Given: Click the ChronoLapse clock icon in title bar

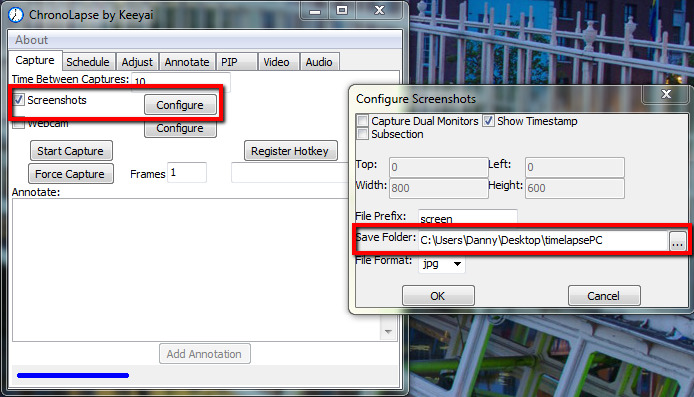Looking at the screenshot, I should click(15, 15).
